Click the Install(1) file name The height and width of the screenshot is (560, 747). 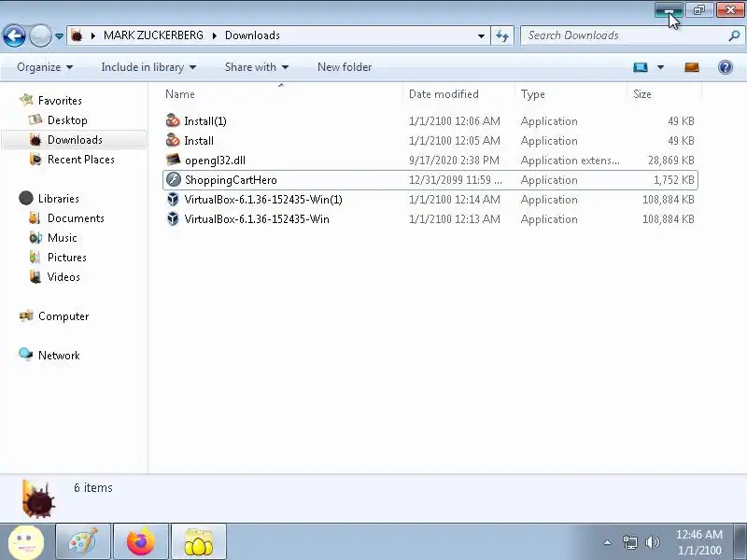[x=205, y=121]
